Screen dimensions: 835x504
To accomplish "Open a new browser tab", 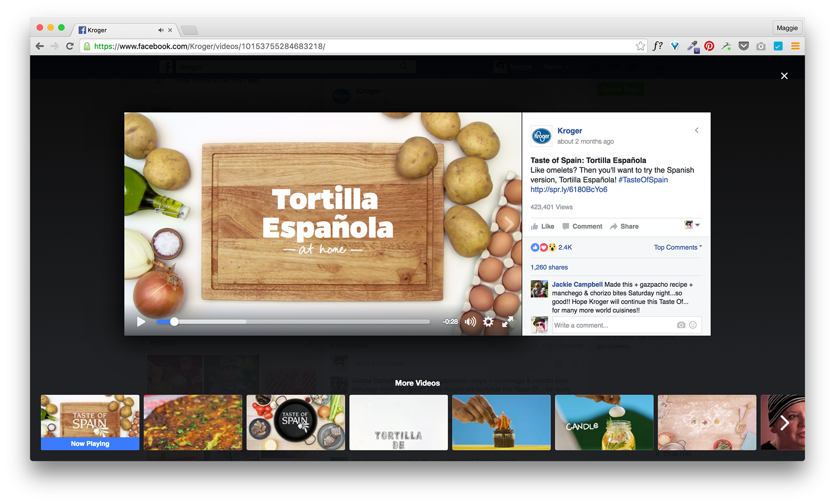I will (x=190, y=30).
